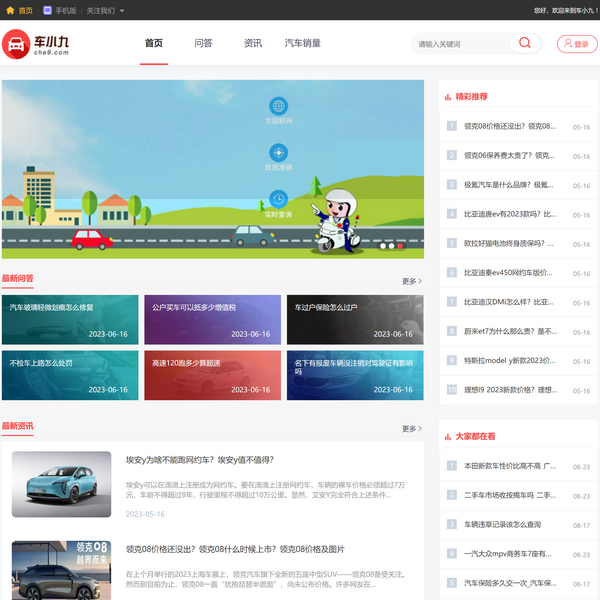
Task: Click the 精彩推荐 section document icon
Action: click(446, 97)
